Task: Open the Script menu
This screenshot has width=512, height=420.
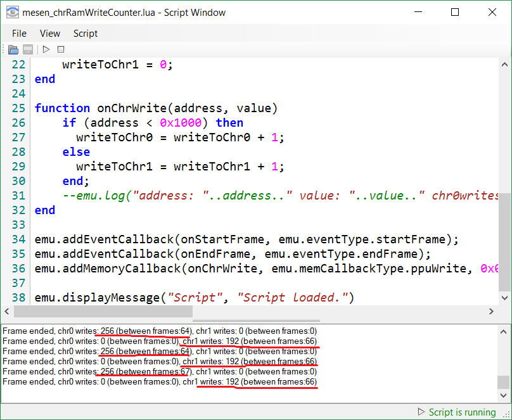Action: coord(85,34)
